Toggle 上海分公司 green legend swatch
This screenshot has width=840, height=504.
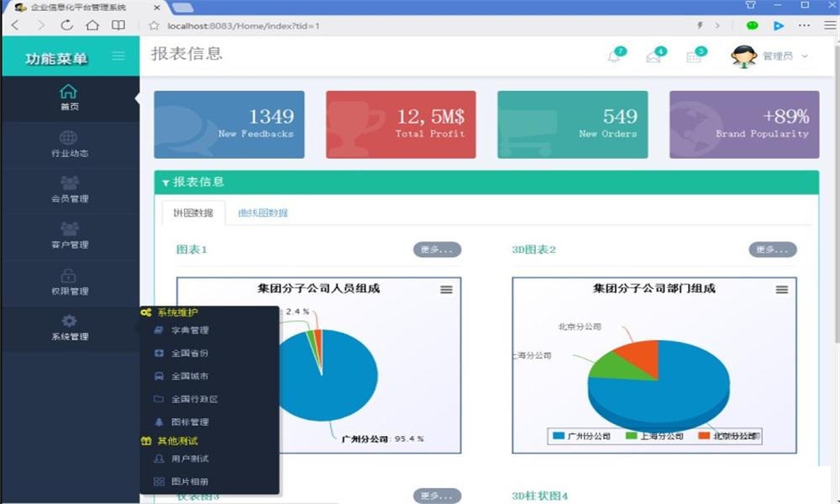coord(632,436)
